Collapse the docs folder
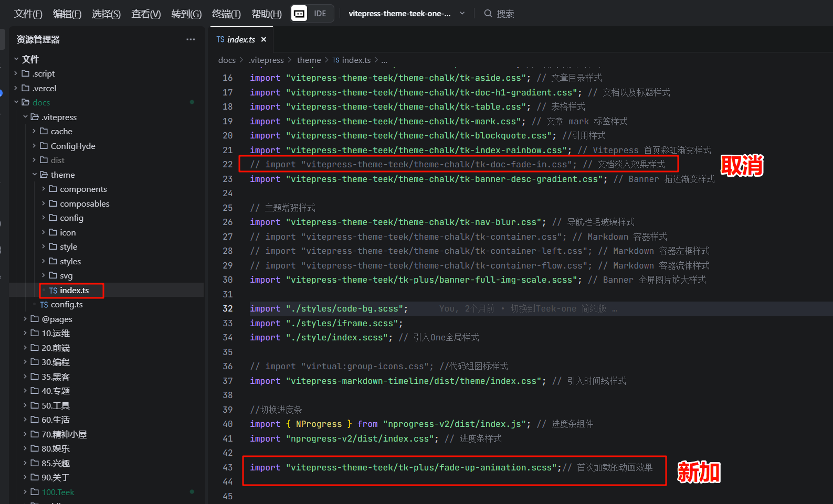Image resolution: width=833 pixels, height=504 pixels. (16, 102)
